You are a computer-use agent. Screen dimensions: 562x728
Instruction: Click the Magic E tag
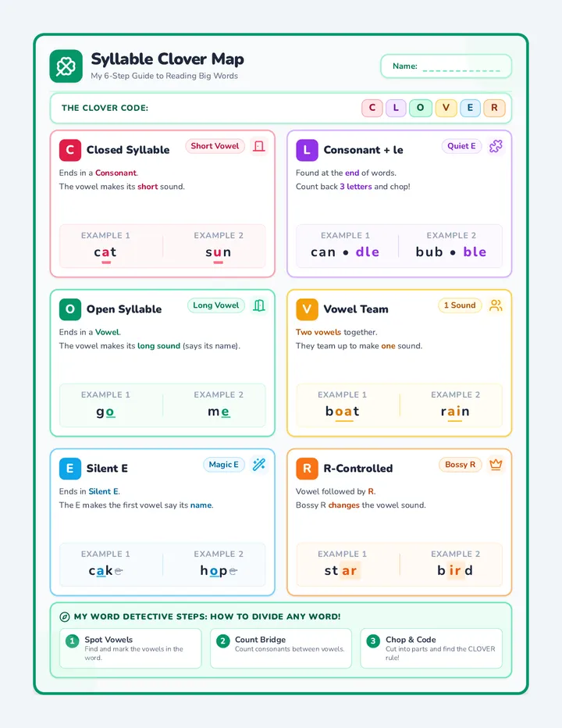224,465
